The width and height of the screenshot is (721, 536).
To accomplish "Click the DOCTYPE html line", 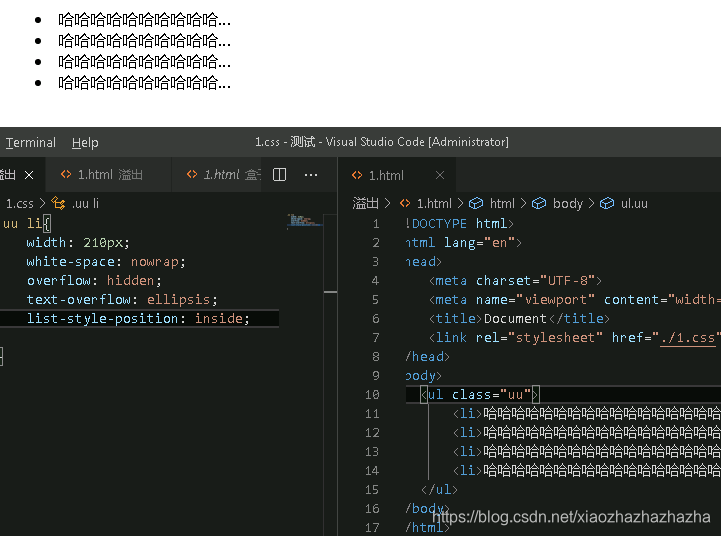I will point(459,224).
